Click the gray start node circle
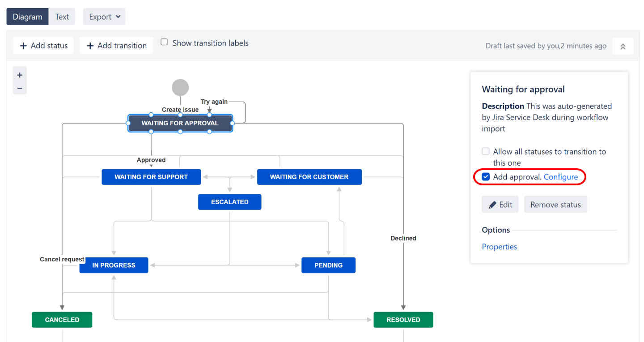Image resolution: width=644 pixels, height=342 pixels. [x=180, y=88]
